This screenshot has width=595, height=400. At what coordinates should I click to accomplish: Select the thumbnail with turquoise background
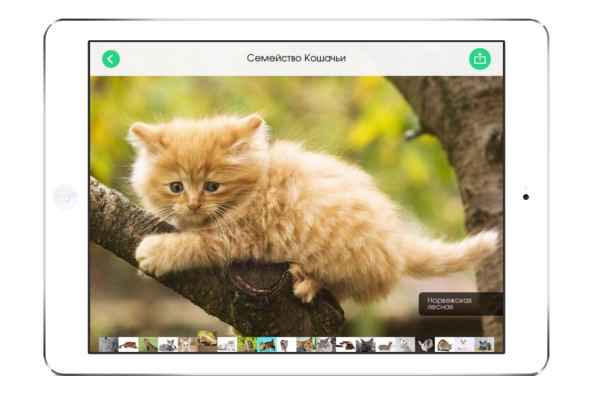click(267, 345)
